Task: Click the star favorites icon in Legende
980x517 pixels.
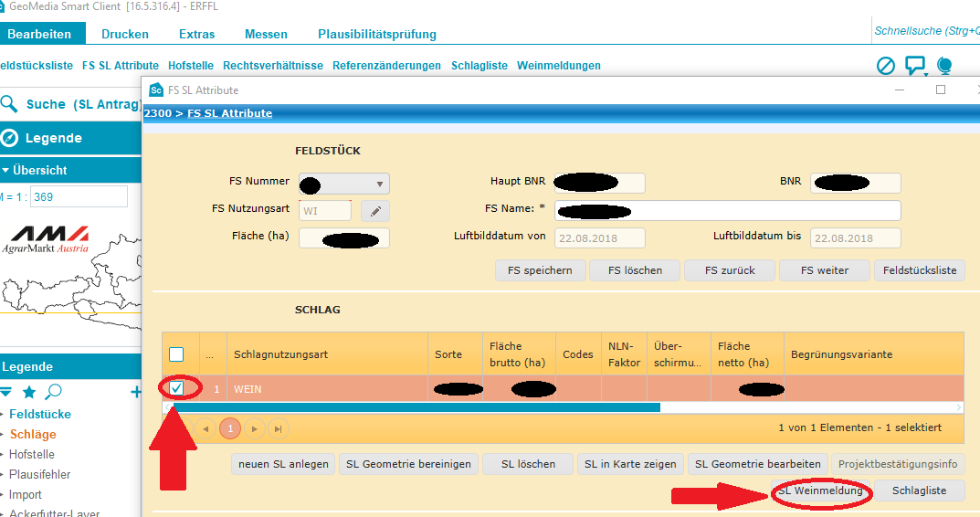Action: [29, 392]
